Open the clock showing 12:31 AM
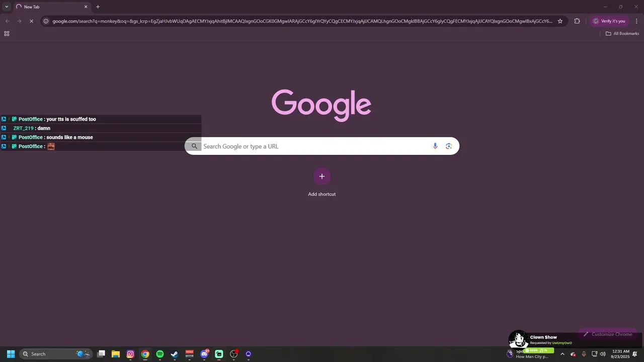This screenshot has height=362, width=644. tap(620, 354)
